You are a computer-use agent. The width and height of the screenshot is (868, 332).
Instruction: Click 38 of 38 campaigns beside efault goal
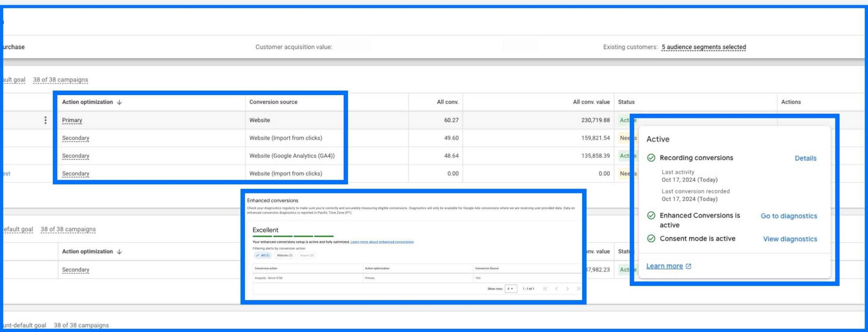click(68, 229)
